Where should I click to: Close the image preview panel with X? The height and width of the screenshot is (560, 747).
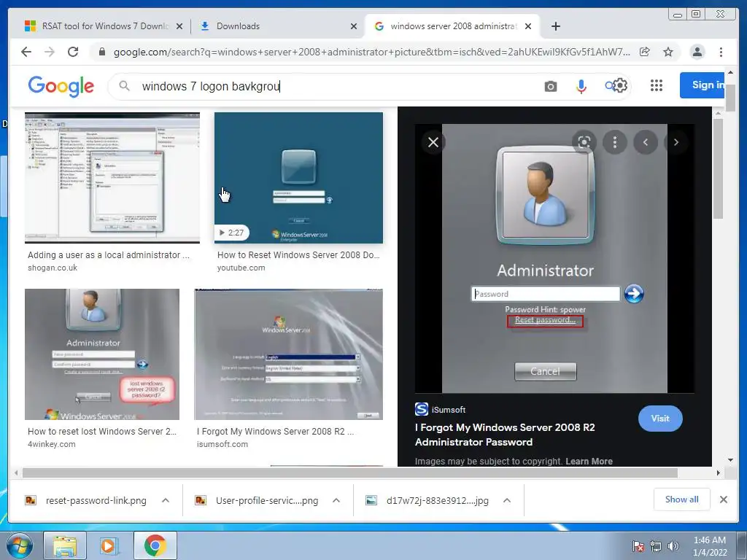[433, 142]
